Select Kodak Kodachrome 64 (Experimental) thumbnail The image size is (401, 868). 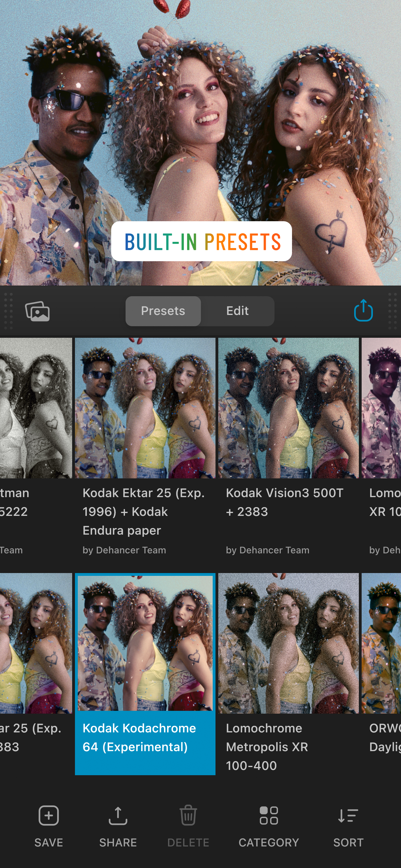(145, 643)
